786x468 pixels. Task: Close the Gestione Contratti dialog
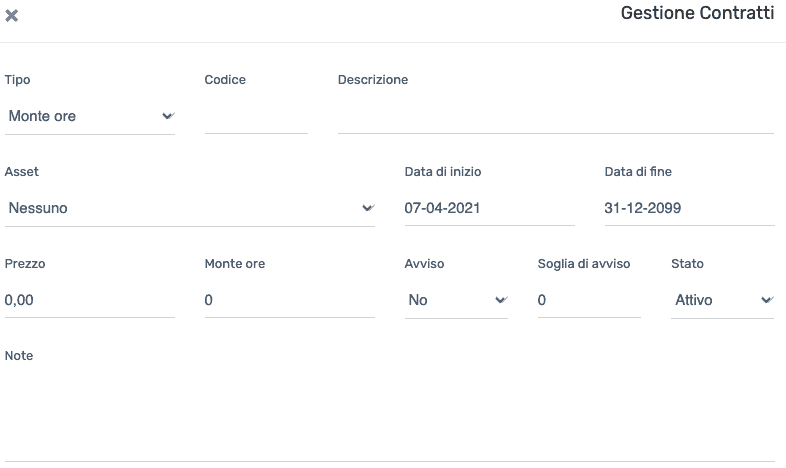[x=12, y=16]
